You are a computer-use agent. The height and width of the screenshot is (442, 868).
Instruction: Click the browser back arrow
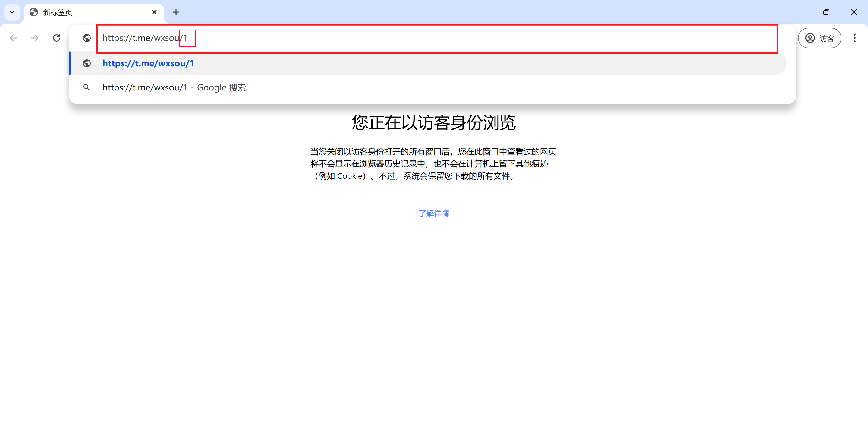(x=14, y=38)
